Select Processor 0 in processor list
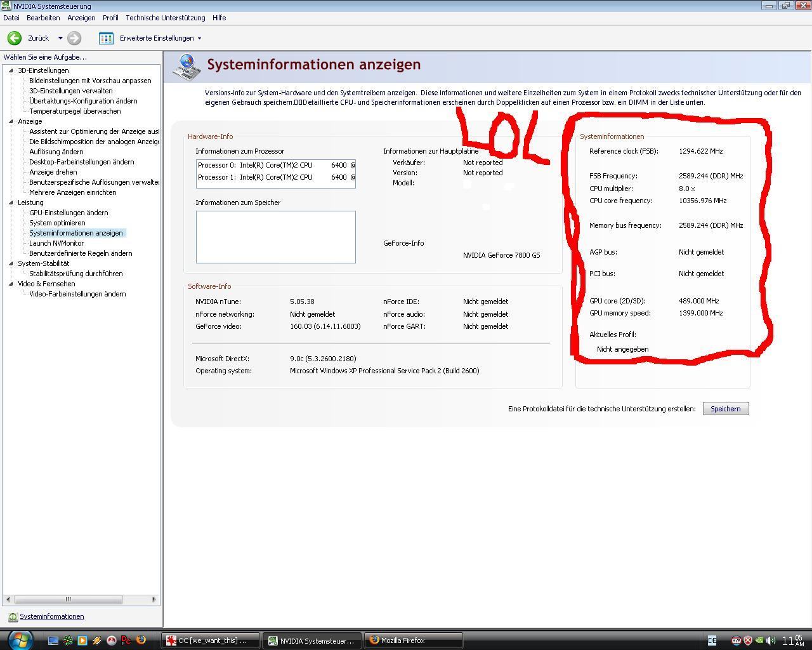The image size is (812, 650). (x=276, y=165)
